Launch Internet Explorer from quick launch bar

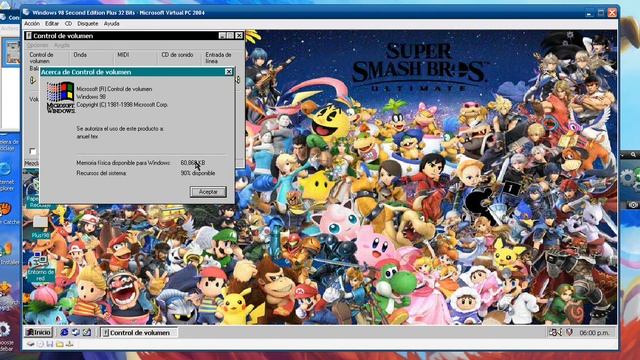click(64, 332)
